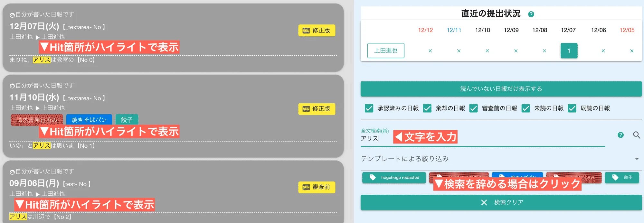Click the × mark under 12/06
The width and height of the screenshot is (644, 223).
pos(603,51)
